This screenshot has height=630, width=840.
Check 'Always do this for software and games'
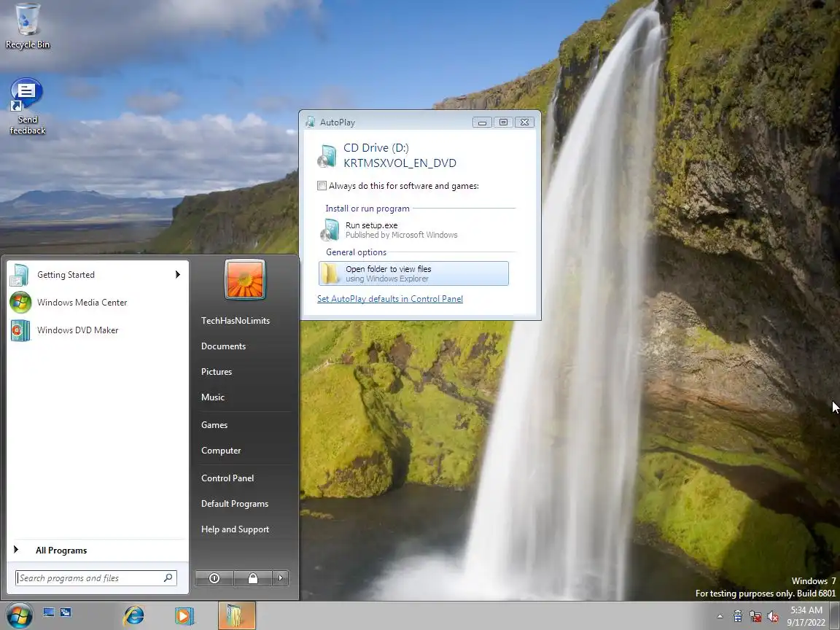click(322, 186)
